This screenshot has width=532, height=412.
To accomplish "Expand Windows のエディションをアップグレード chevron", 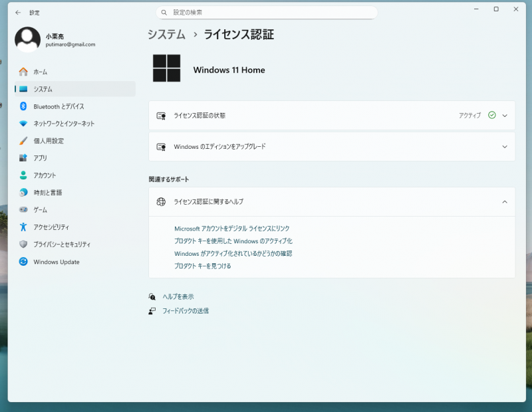I will [x=505, y=147].
